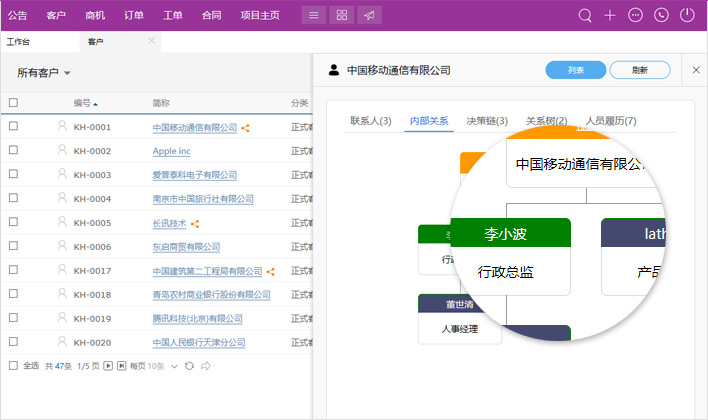The height and width of the screenshot is (420, 708).
Task: Click the export share arrow icon in footer
Action: point(206,366)
